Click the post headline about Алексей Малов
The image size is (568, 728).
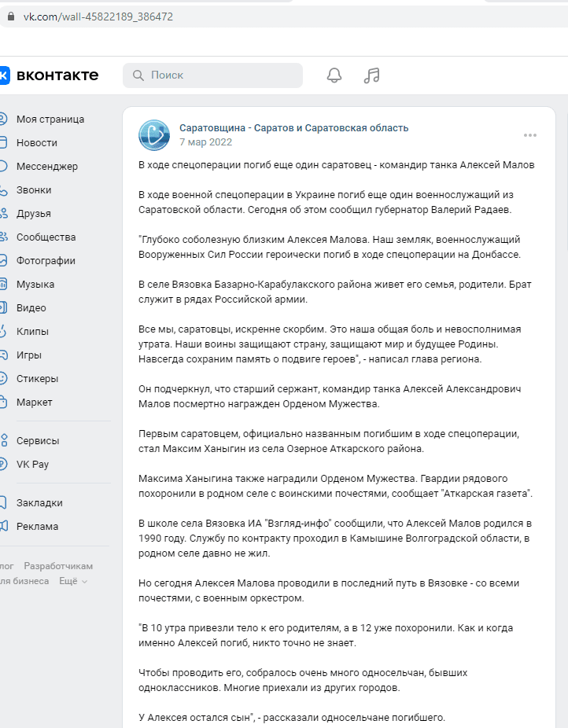tap(336, 165)
